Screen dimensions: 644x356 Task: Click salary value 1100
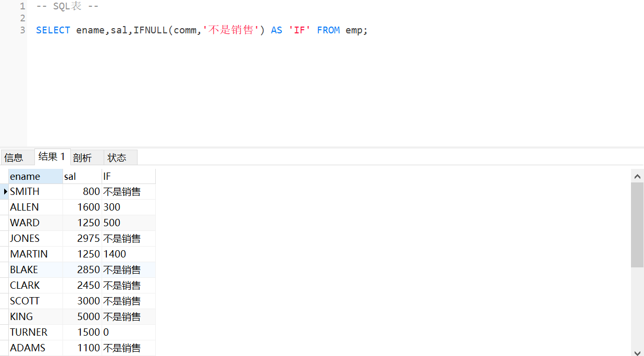pyautogui.click(x=82, y=348)
